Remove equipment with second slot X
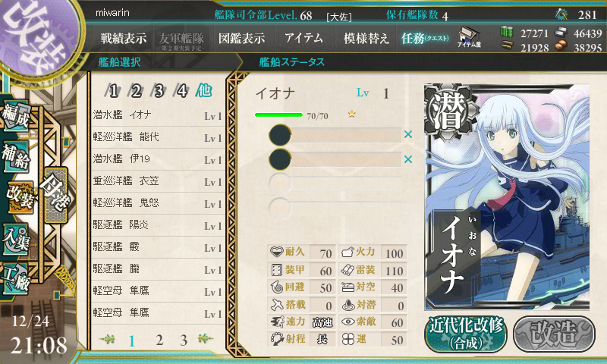Screen dimensions: 607x364 (x=408, y=159)
